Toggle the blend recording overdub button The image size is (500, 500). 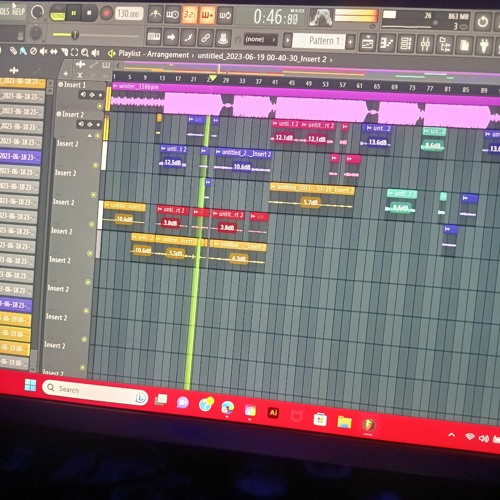click(207, 15)
